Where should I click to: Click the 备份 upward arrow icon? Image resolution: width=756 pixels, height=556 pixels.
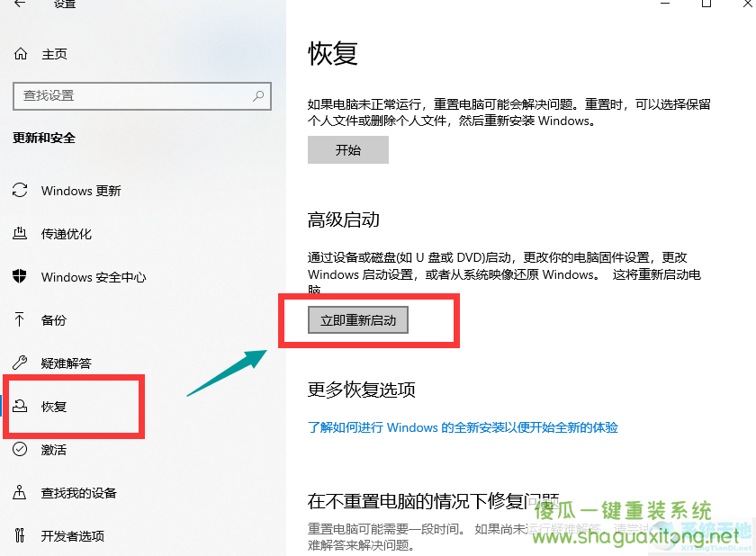click(19, 319)
